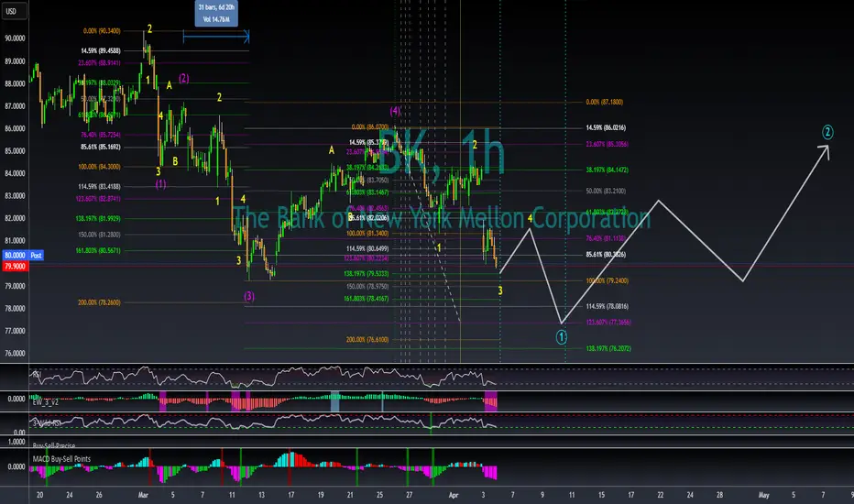Screen dimensions: 854x504
Task: Click Apr on the date axis
Action: point(454,495)
